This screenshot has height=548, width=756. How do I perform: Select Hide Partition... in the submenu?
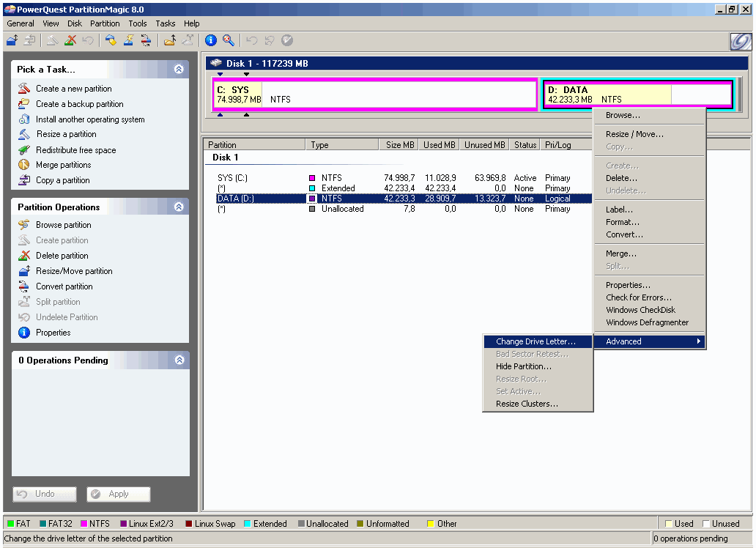tap(538, 366)
